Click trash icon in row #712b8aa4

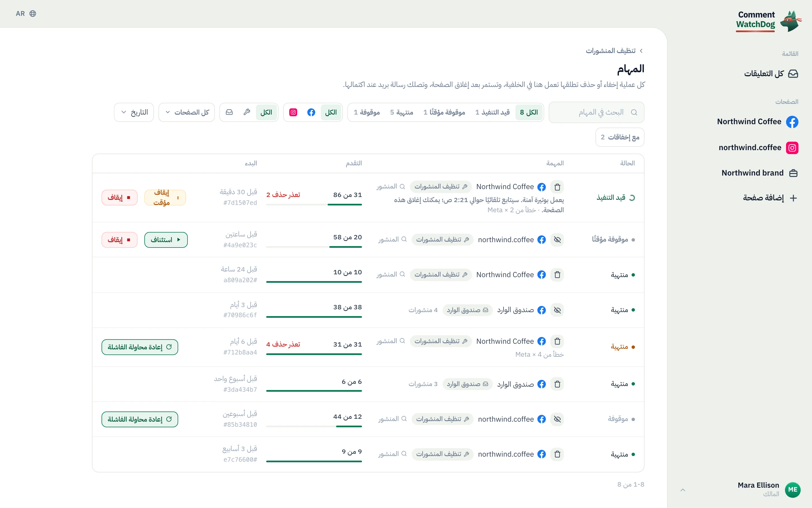click(557, 341)
